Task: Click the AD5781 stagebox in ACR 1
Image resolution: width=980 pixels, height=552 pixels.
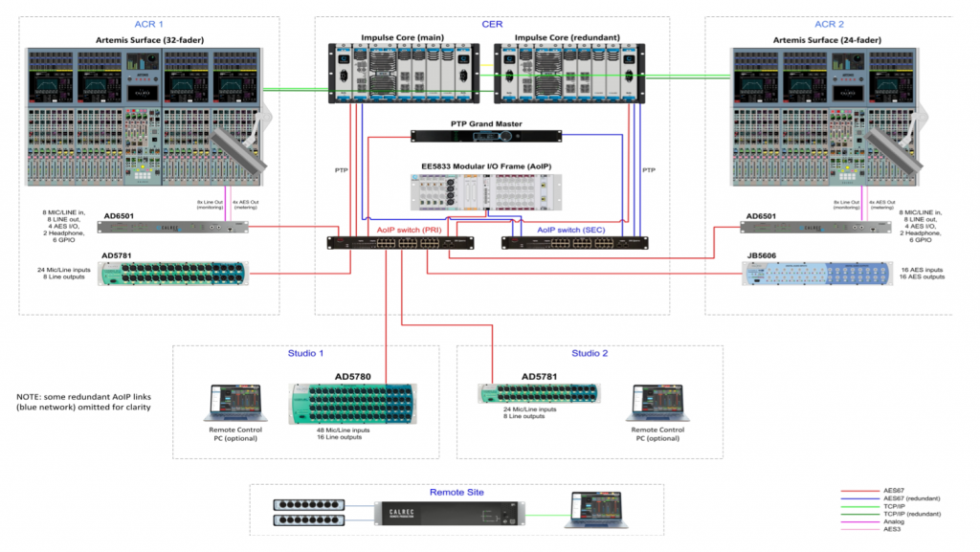Action: coord(173,274)
